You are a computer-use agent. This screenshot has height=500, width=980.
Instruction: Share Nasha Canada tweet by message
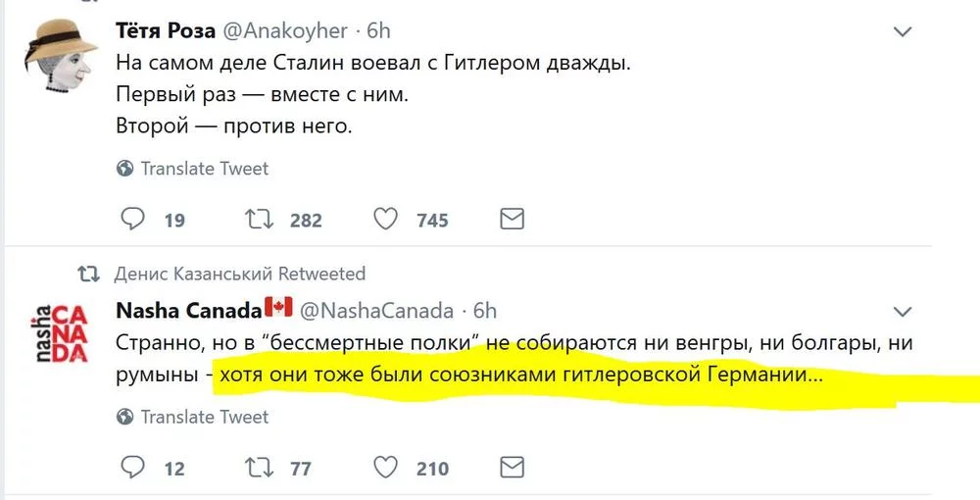click(512, 467)
